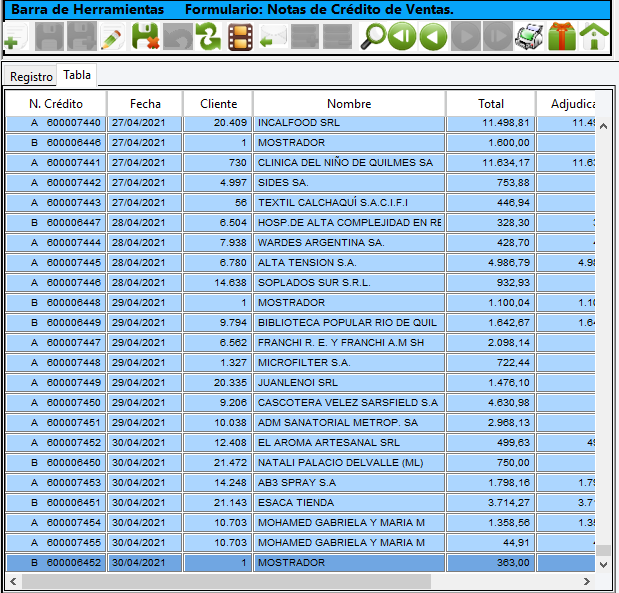Select the ADM SANATORIAL METROP. SA row
This screenshot has height=593, width=619.
pyautogui.click(x=300, y=422)
